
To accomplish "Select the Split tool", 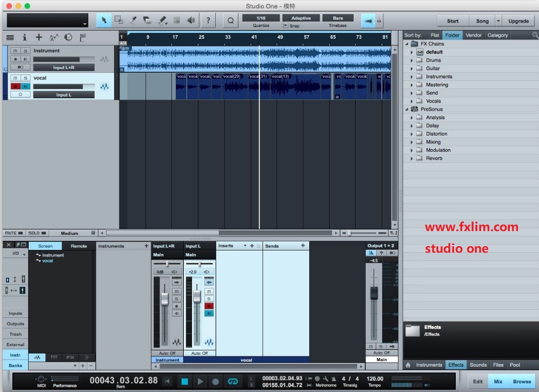I will click(x=133, y=21).
